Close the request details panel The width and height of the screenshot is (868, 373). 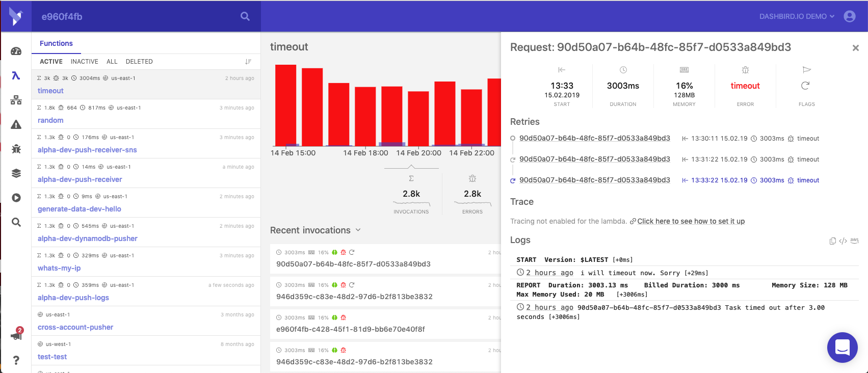pyautogui.click(x=856, y=48)
